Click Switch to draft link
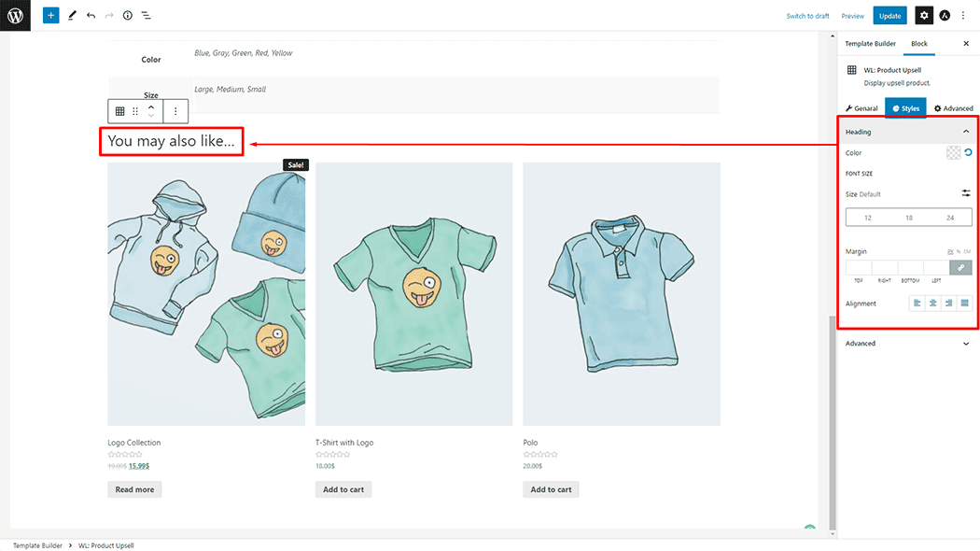The height and width of the screenshot is (551, 980). tap(807, 16)
